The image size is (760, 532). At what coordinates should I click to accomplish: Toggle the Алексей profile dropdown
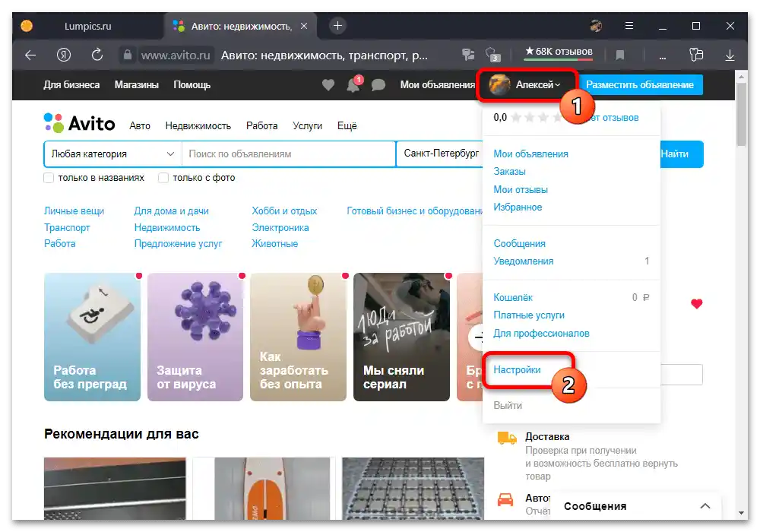click(526, 85)
